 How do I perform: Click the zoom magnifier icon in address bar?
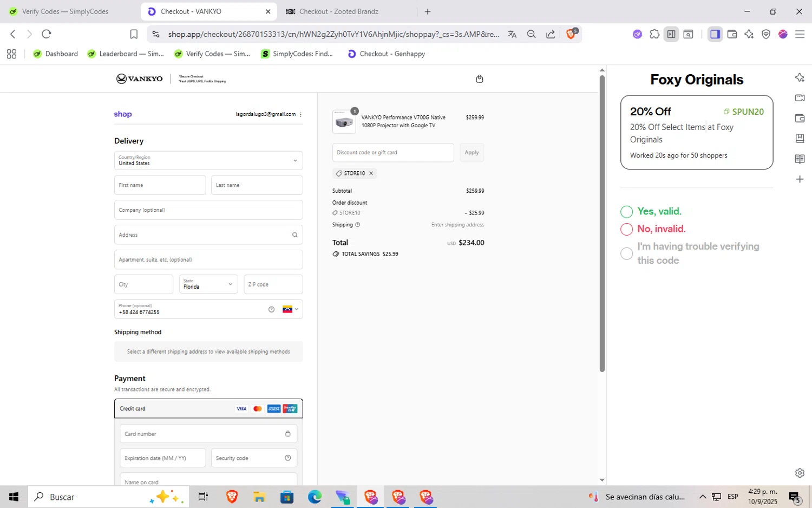click(x=531, y=34)
